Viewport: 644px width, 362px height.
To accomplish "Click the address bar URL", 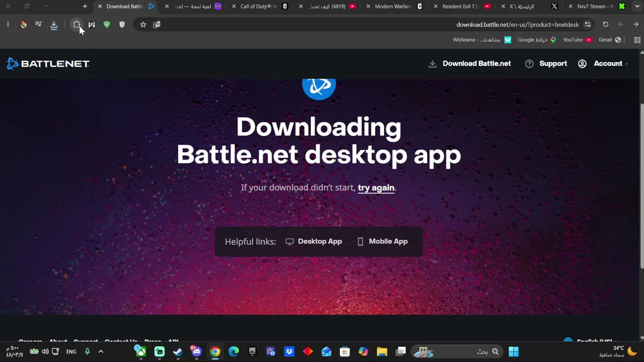I will tap(518, 25).
